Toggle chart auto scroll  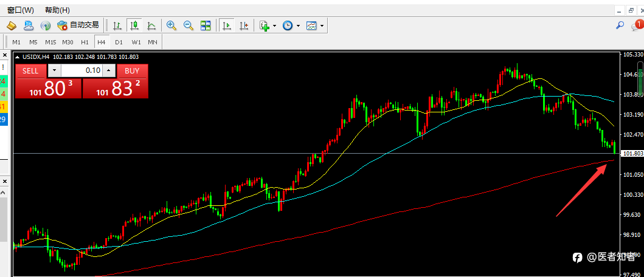(226, 26)
